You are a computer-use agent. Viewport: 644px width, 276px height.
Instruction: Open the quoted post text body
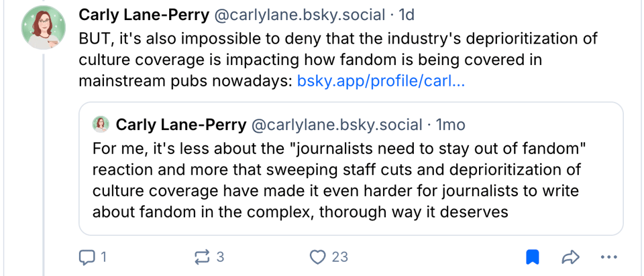(335, 180)
